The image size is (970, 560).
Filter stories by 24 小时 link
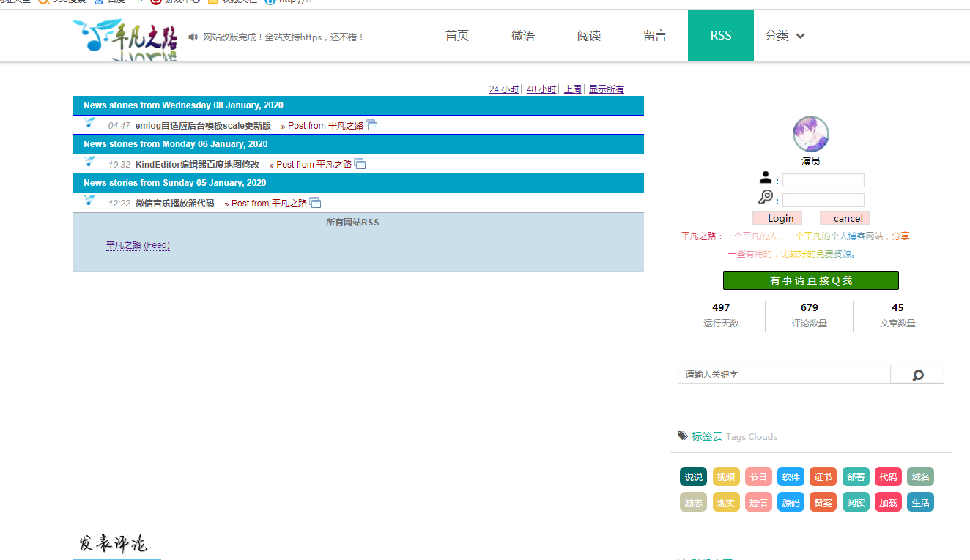coord(503,89)
